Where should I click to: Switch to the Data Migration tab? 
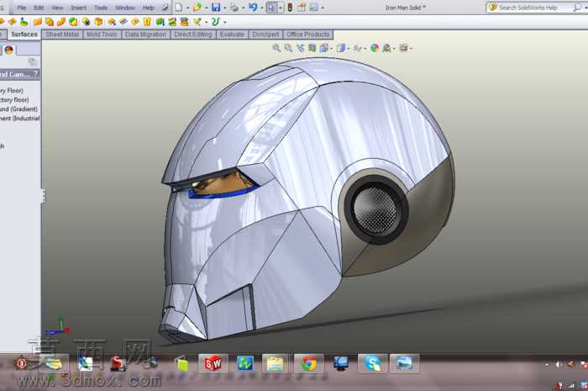pyautogui.click(x=145, y=34)
